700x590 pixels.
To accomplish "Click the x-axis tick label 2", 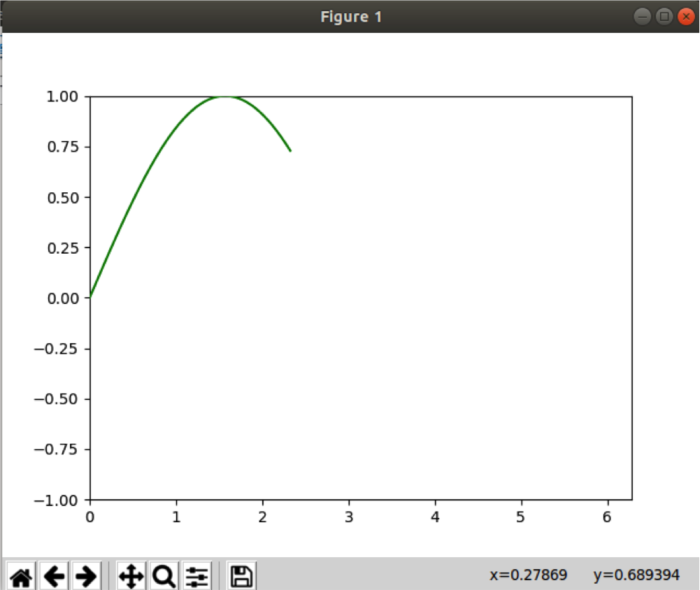I will coord(262,517).
